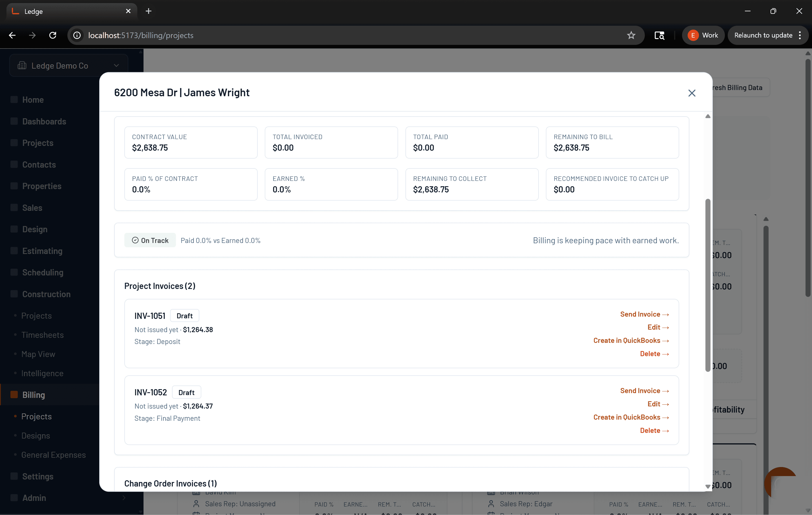Viewport: 812px width, 515px height.
Task: Click the site information icon in address bar
Action: 77,35
